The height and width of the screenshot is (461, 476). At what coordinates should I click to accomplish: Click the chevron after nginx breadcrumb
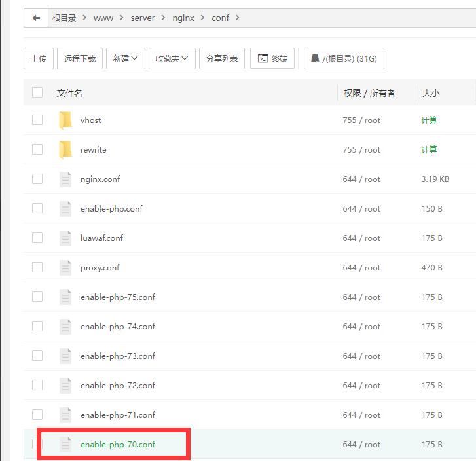[202, 18]
